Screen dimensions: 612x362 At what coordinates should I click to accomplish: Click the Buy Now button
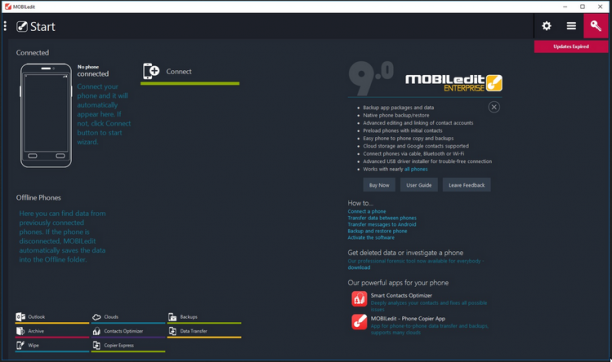(379, 185)
